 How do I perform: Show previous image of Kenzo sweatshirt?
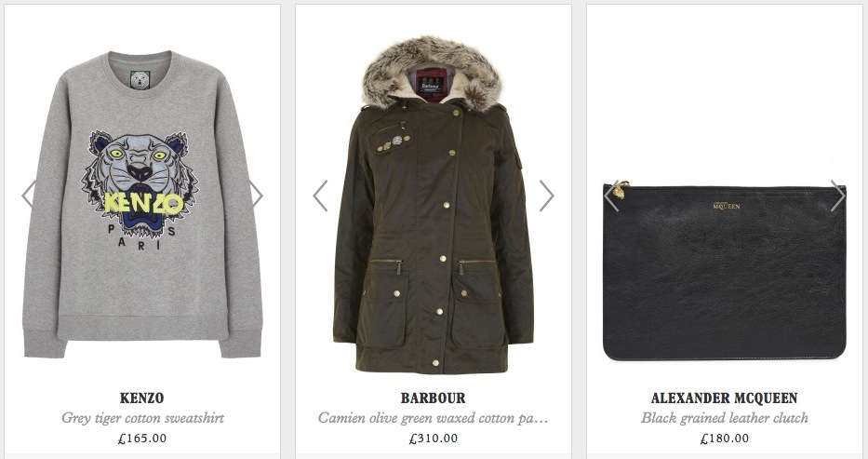point(29,196)
